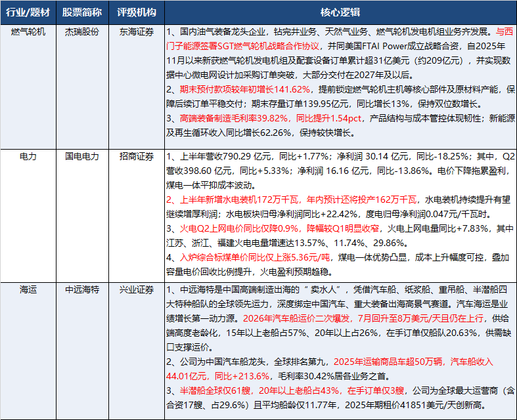Click text 期末存量订单139.95亿元

coord(300,104)
